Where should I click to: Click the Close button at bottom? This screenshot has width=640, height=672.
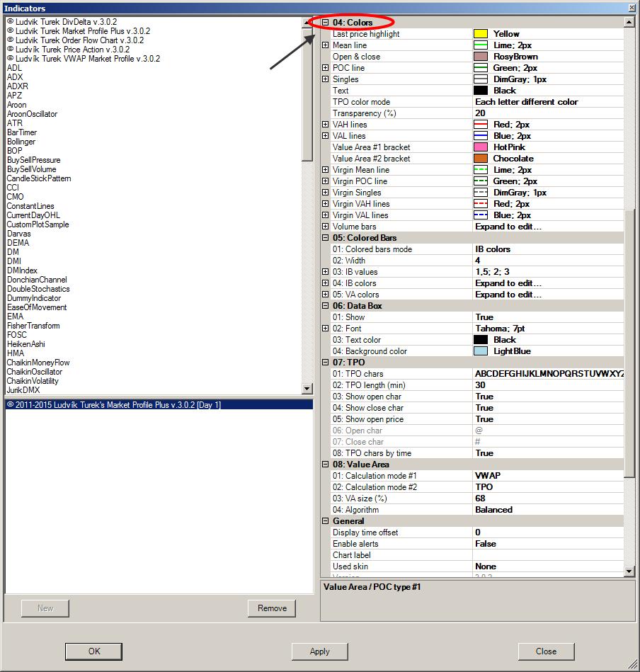[x=546, y=651]
